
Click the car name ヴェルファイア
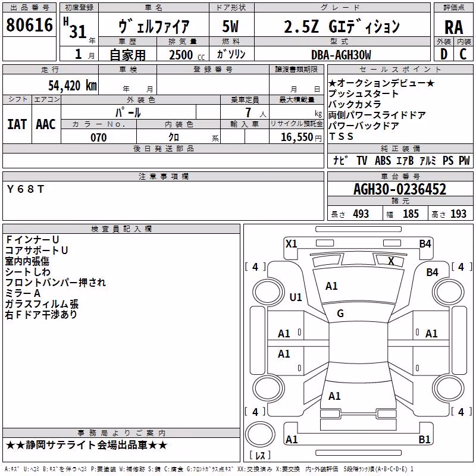[x=154, y=26]
